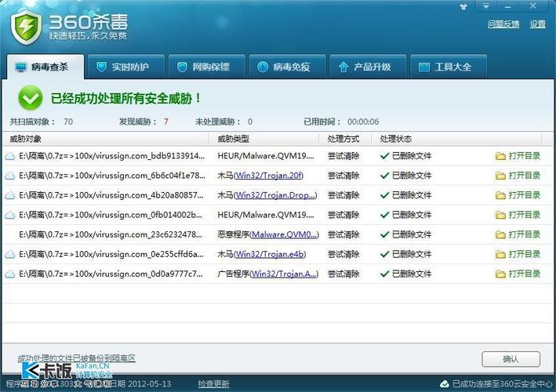Screen dimensions: 556x392
Task: Select the virussign.com_0fb014002b file path
Action: 111,215
